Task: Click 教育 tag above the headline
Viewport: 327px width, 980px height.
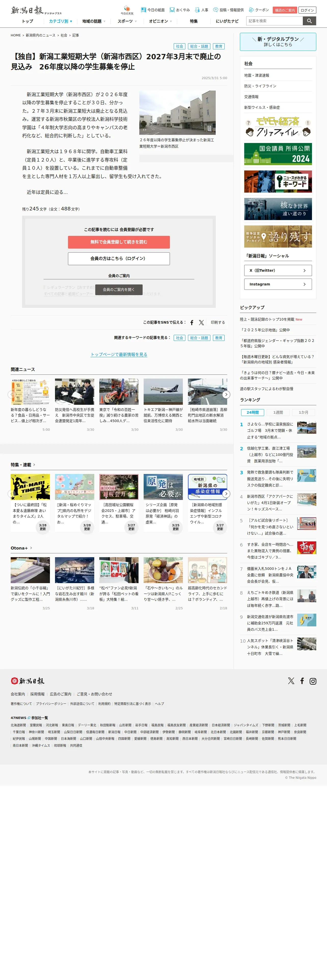Action: [x=219, y=46]
